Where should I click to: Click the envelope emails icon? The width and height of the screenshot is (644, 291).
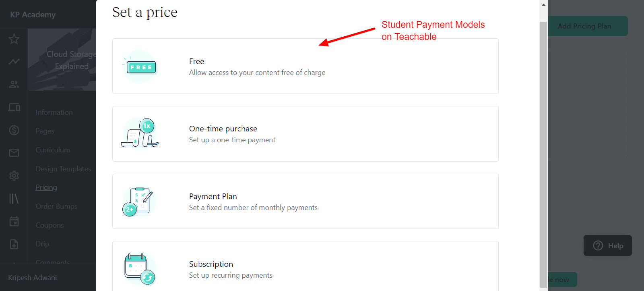(14, 153)
